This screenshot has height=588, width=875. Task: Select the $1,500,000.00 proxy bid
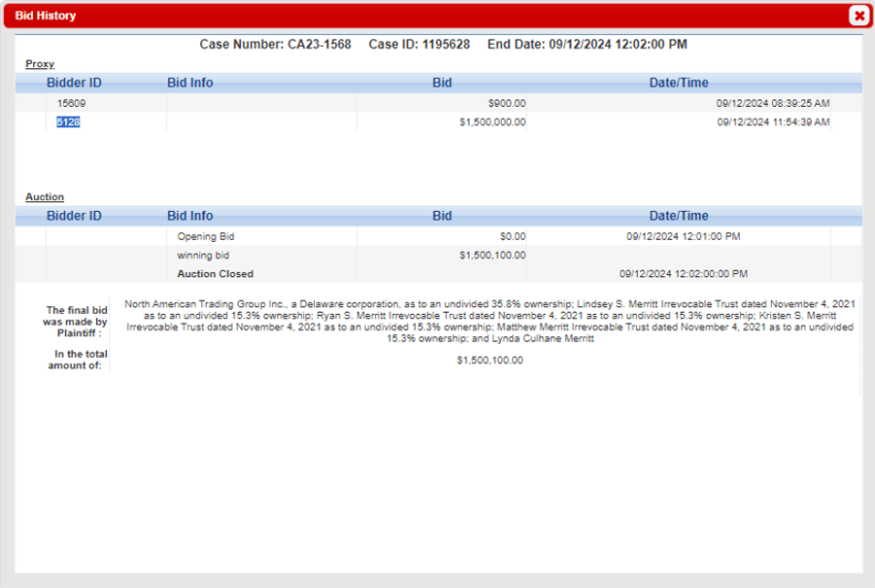coord(492,122)
